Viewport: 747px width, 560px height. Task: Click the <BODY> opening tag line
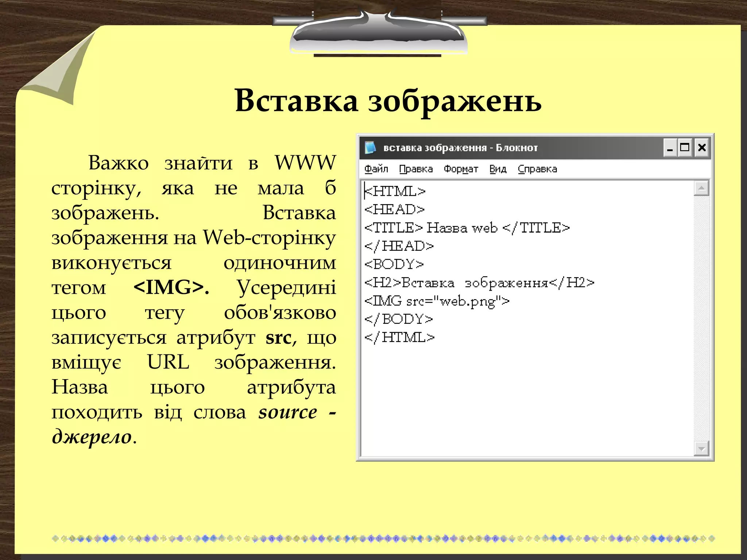394,264
